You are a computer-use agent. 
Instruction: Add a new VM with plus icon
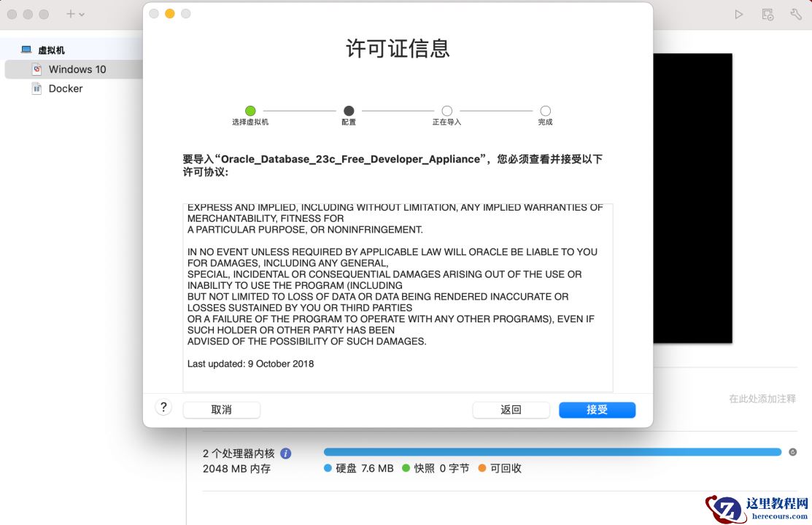pyautogui.click(x=71, y=14)
